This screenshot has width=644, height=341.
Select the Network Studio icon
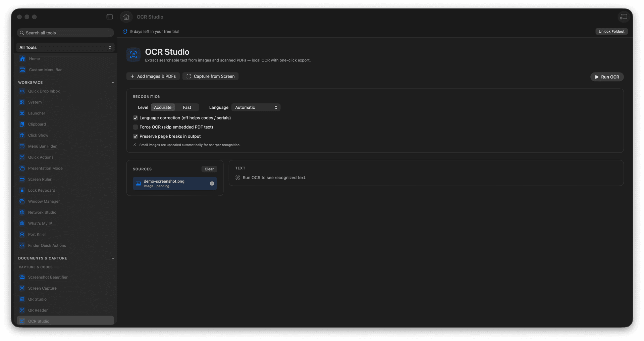click(x=22, y=212)
